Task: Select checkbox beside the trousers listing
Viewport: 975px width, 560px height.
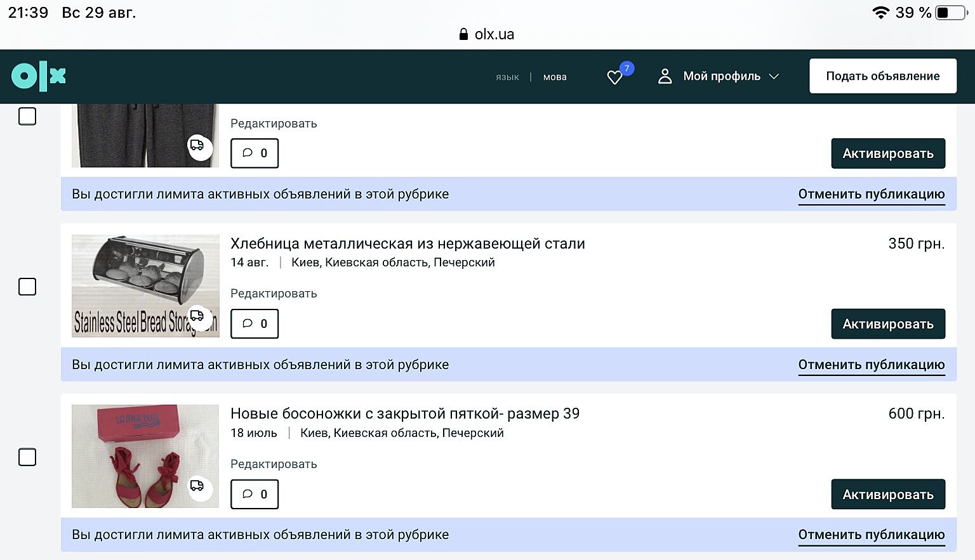Action: (27, 117)
